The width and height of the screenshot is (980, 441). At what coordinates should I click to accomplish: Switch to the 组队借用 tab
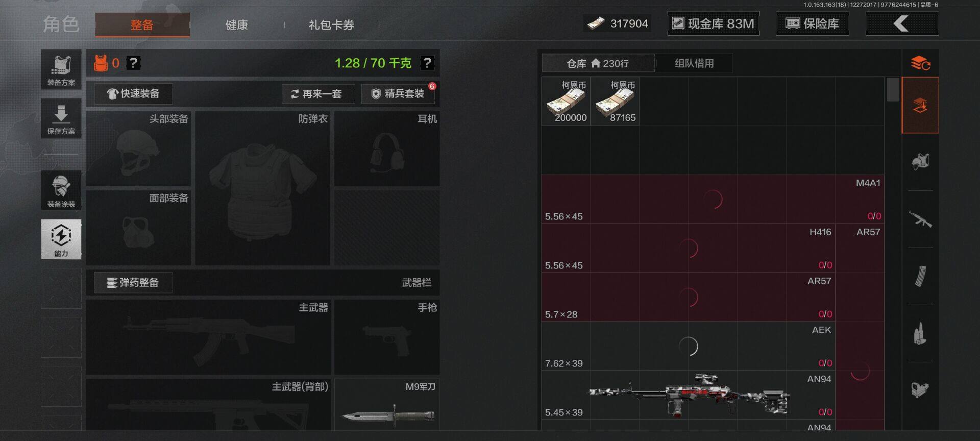[694, 63]
